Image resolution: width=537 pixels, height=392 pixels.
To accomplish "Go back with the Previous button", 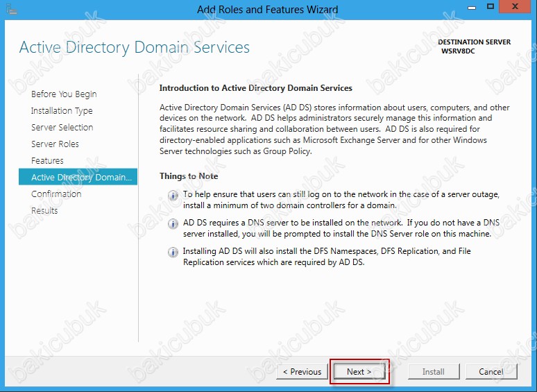I will coord(302,371).
